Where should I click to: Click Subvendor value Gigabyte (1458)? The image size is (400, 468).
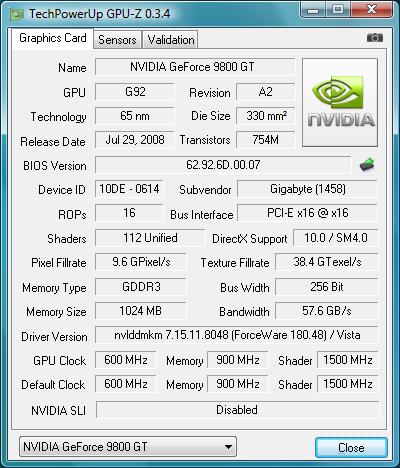pyautogui.click(x=307, y=189)
